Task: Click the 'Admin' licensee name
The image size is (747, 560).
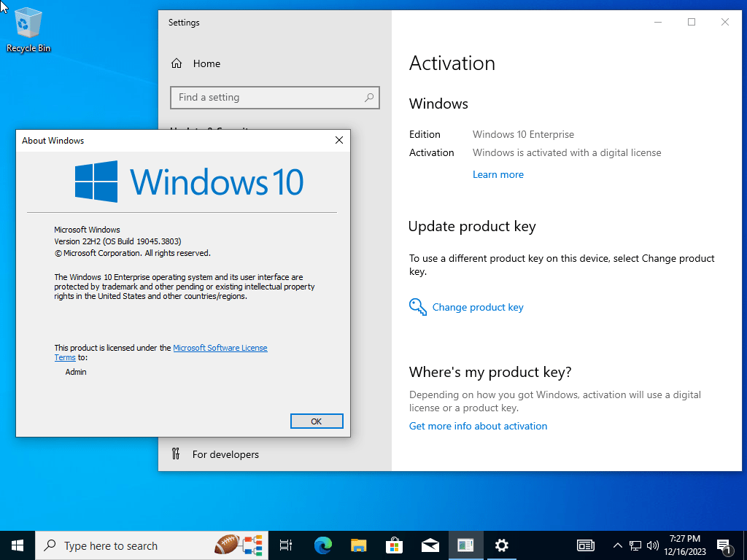Action: pos(76,372)
